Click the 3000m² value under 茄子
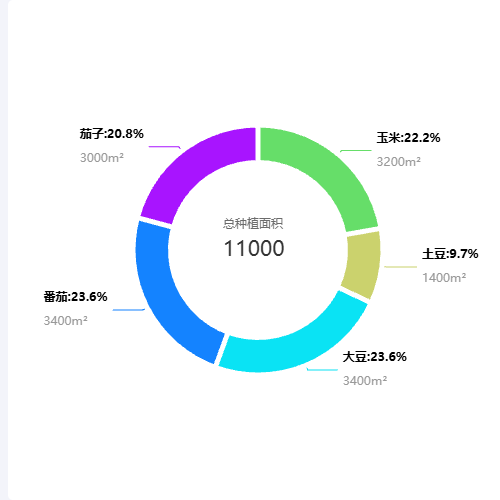This screenshot has width=500, height=500. click(x=102, y=158)
